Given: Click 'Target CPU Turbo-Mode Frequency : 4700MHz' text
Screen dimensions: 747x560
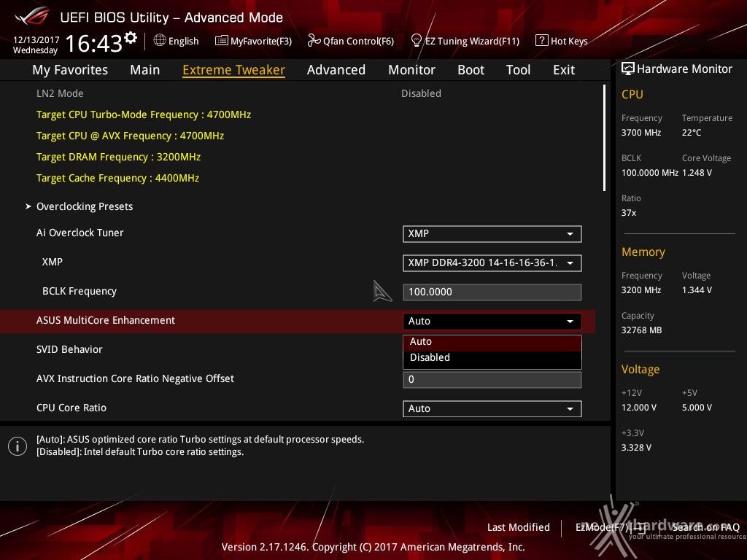Looking at the screenshot, I should pos(144,114).
